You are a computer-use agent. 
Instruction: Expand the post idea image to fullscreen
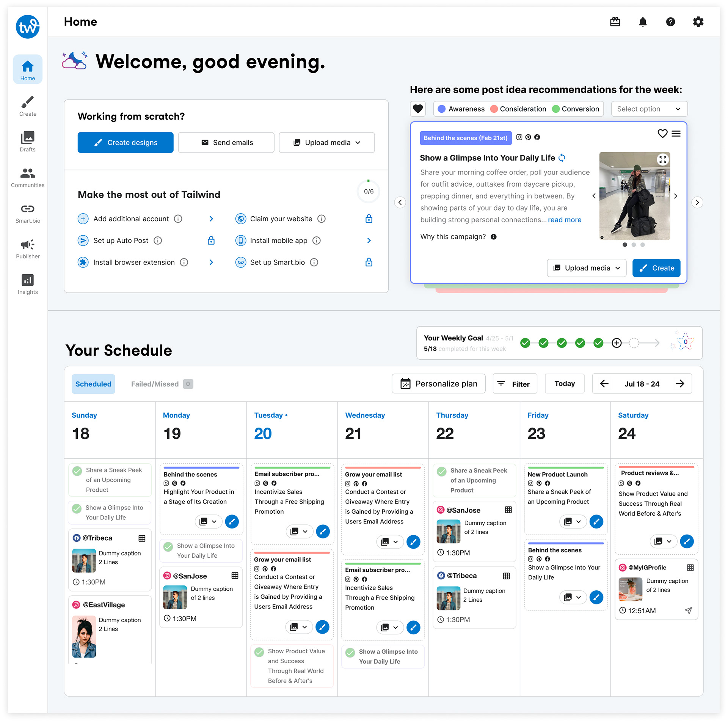pyautogui.click(x=662, y=160)
